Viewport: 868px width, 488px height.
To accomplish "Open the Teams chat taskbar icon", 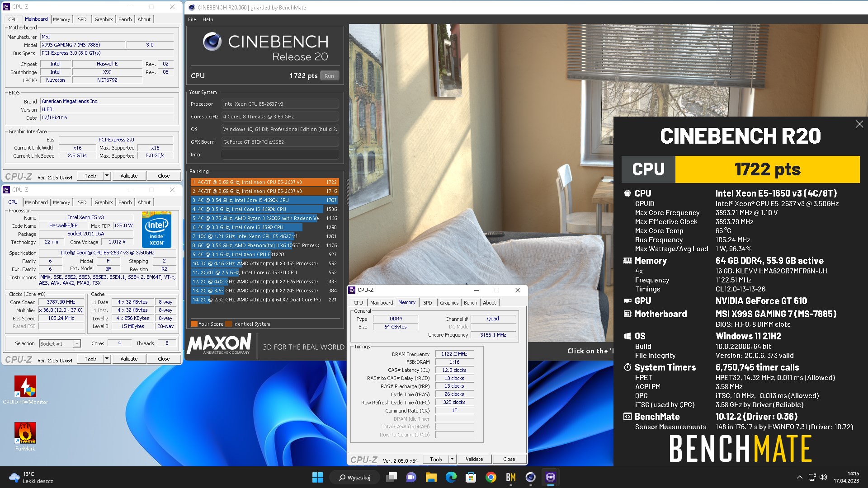I will [x=411, y=477].
